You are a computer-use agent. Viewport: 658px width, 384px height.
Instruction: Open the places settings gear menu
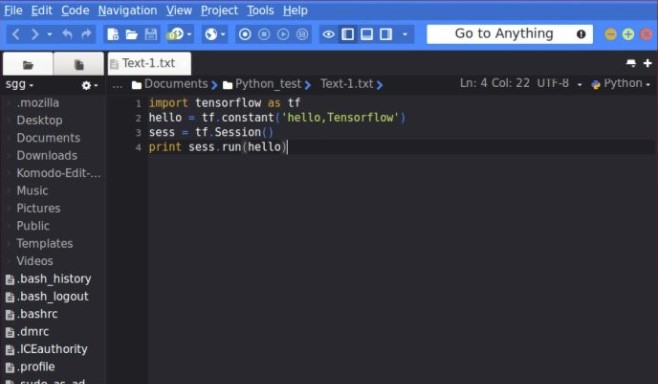[89, 86]
